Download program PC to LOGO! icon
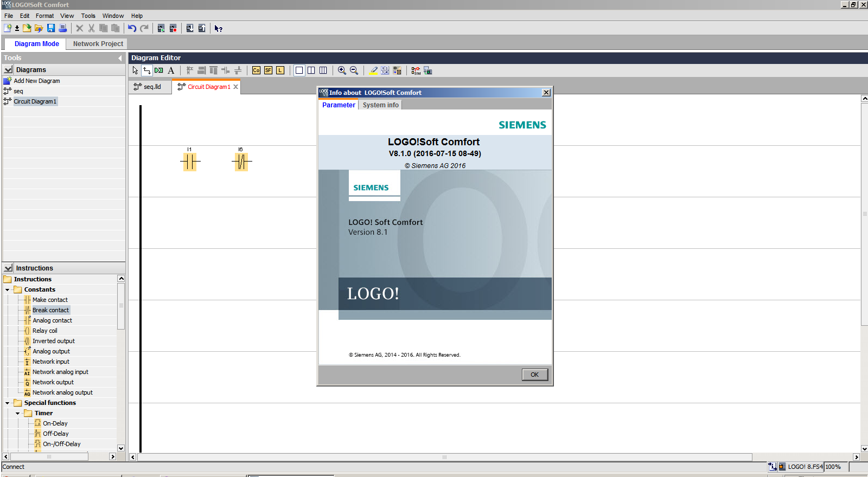Viewport: 868px width, 477px height. pyautogui.click(x=190, y=28)
